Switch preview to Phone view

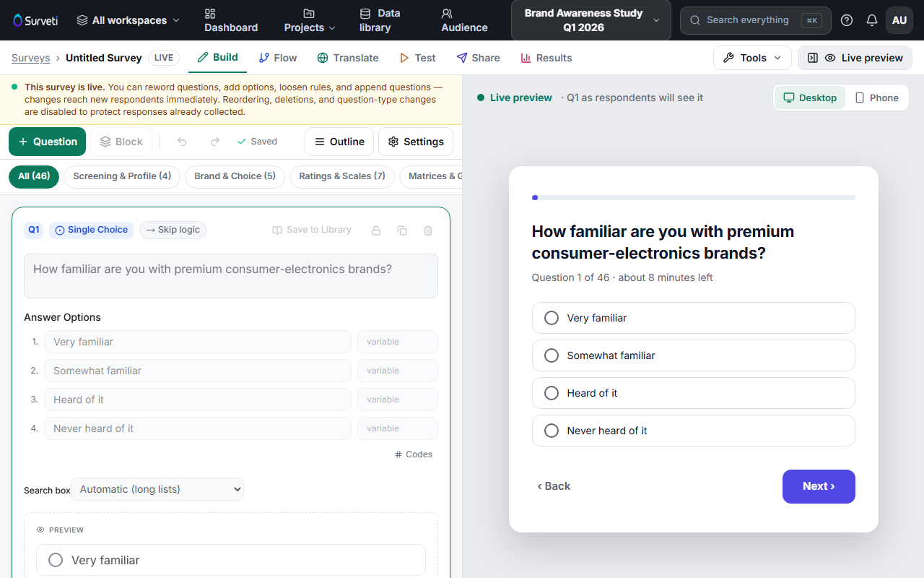(876, 98)
